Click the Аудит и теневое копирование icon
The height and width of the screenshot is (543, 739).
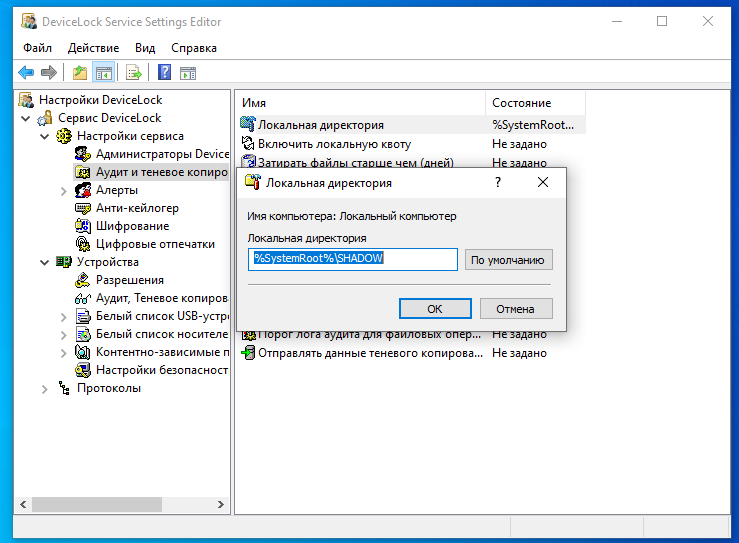(x=83, y=172)
